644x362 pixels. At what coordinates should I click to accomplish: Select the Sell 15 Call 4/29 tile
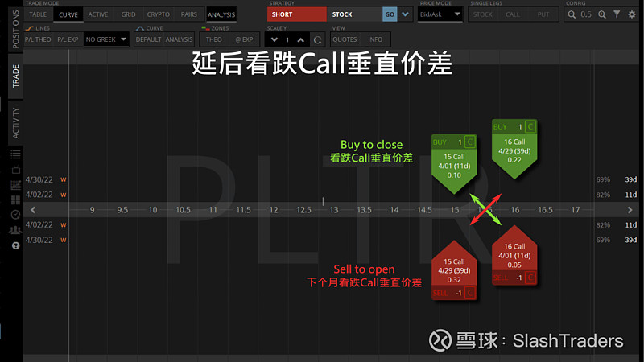[x=454, y=270]
